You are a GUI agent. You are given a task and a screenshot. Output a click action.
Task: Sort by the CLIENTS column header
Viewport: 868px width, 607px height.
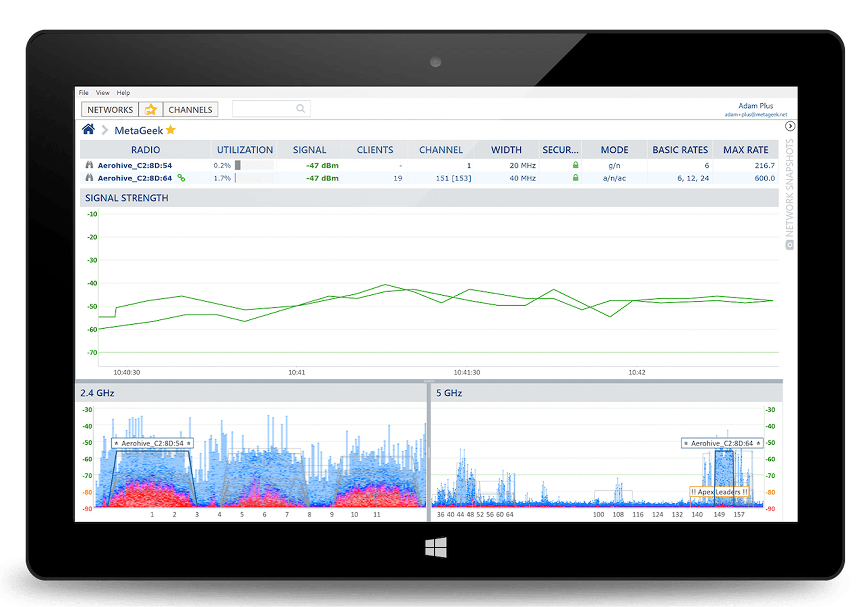(x=375, y=150)
